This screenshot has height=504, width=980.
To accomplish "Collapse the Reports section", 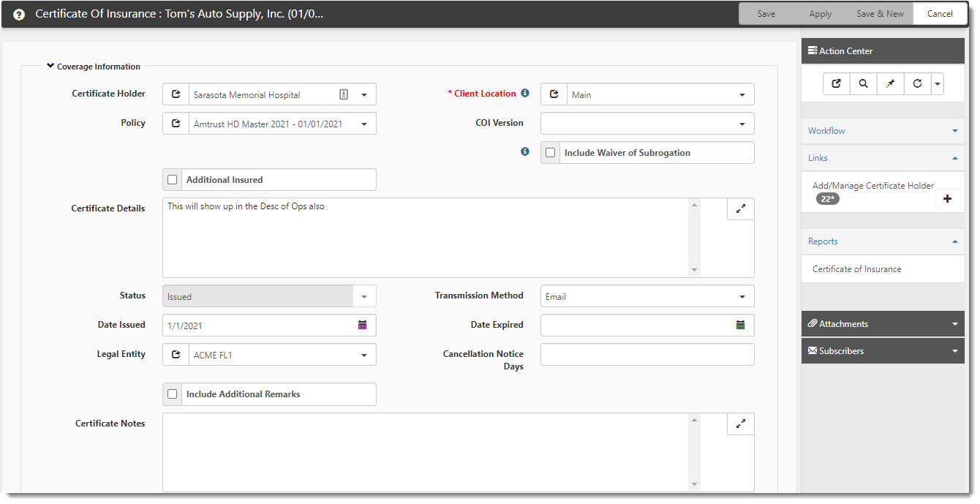I will 883,241.
